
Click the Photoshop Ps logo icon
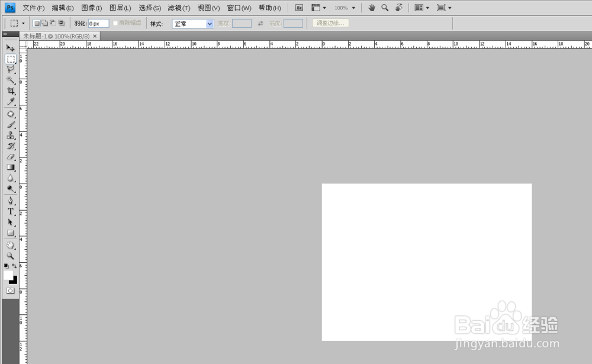[10, 8]
